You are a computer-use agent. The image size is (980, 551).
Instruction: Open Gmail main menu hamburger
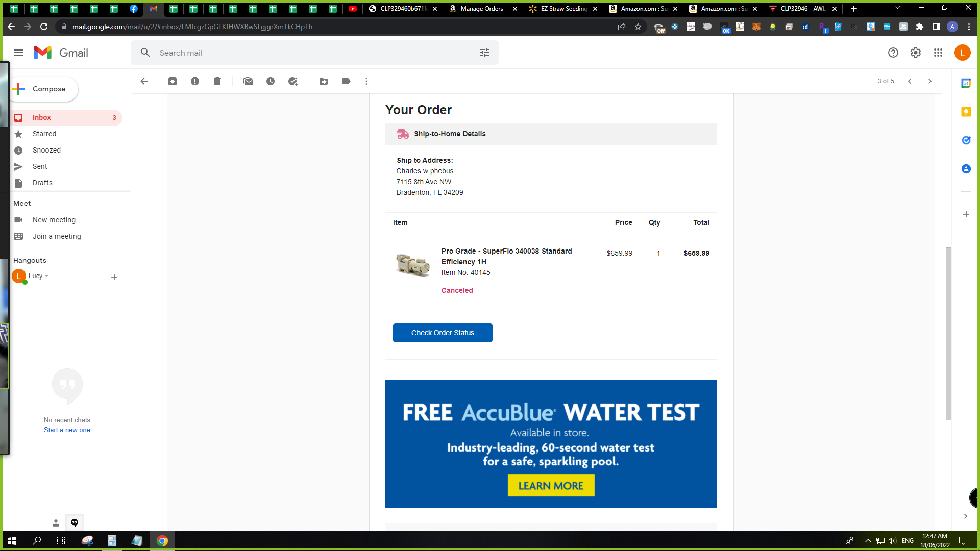18,53
